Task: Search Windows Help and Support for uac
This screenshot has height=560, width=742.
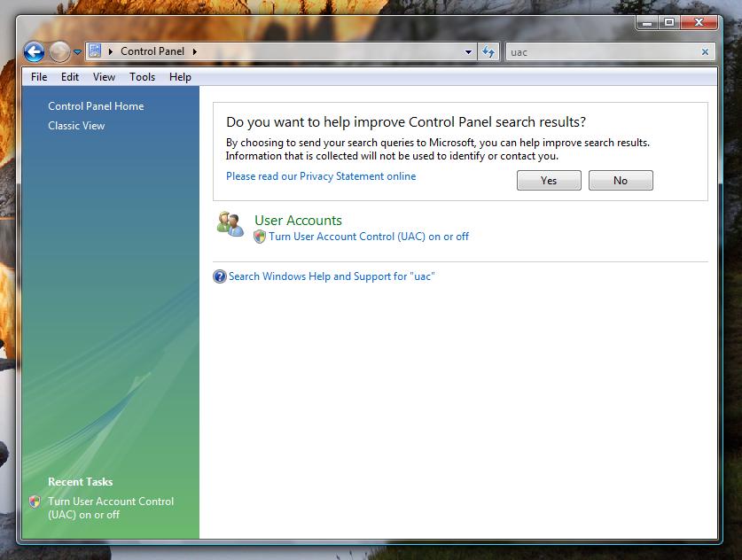Action: (x=332, y=276)
